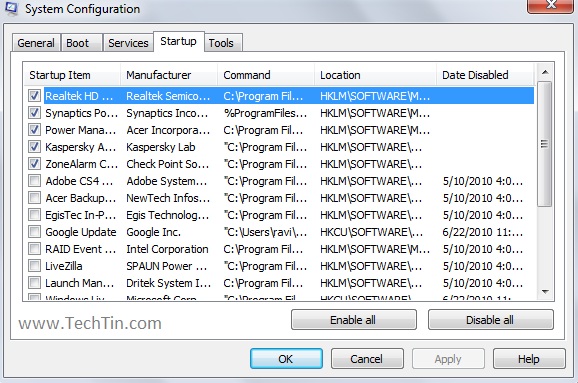The image size is (578, 383).
Task: Click the vertical scrollbar thumb
Action: click(544, 144)
